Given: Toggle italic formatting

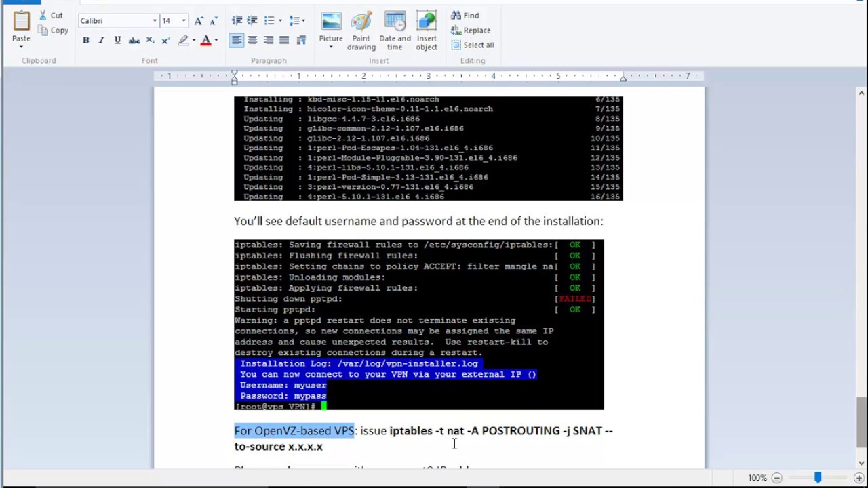Looking at the screenshot, I should (x=102, y=41).
